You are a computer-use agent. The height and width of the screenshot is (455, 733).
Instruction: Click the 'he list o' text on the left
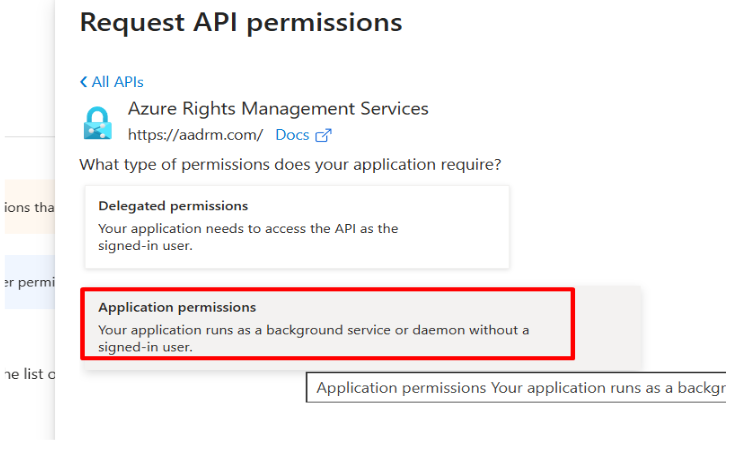[x=29, y=373]
